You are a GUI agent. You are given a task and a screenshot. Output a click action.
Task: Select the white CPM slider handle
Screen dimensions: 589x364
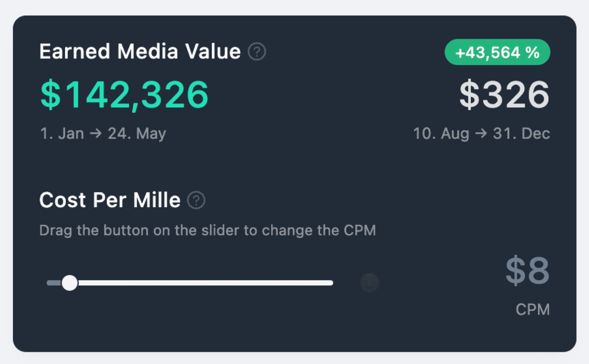[x=70, y=283]
